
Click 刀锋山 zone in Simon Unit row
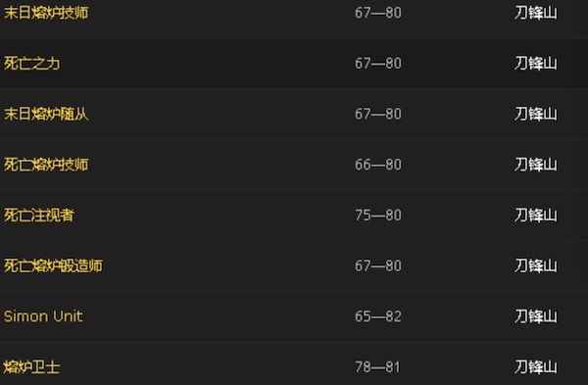click(x=535, y=316)
